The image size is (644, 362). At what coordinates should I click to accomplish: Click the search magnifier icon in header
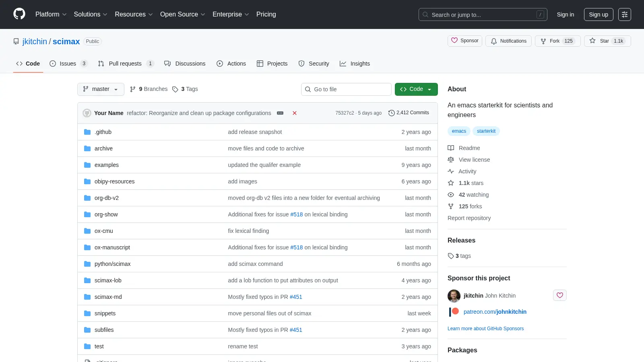point(425,14)
